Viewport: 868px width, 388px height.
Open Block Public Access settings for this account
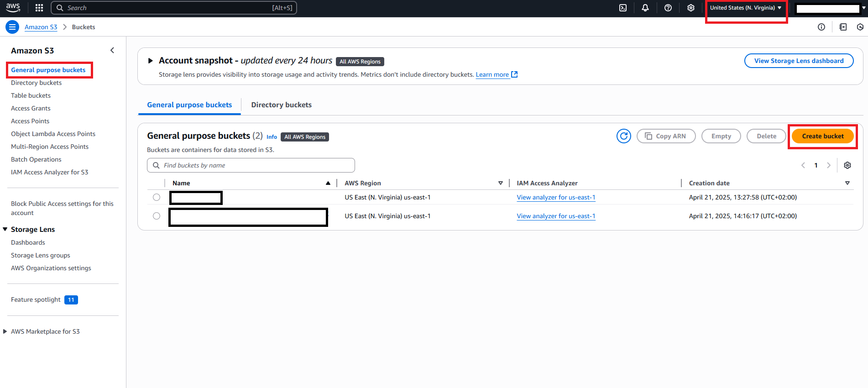coord(63,208)
